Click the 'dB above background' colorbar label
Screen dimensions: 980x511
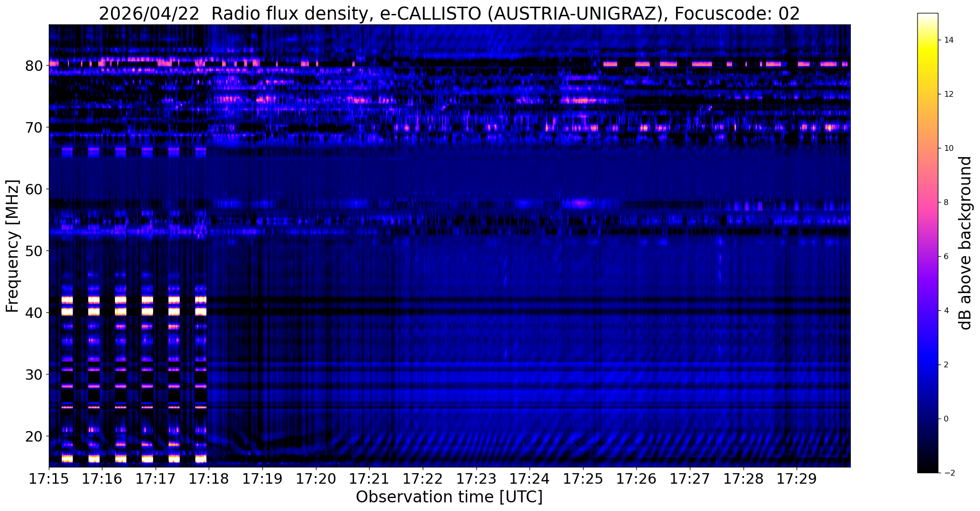[966, 243]
